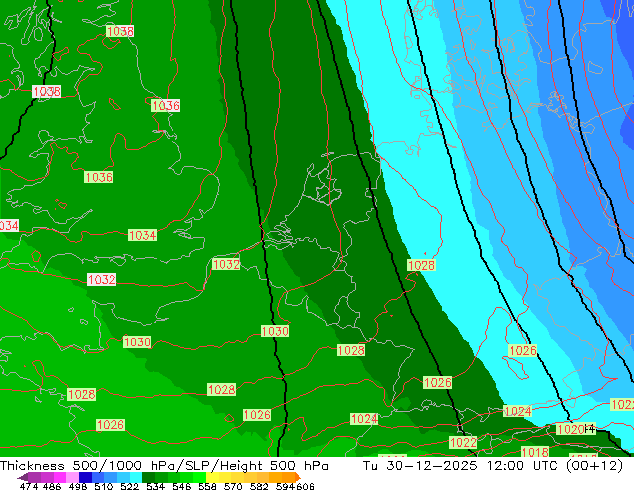
Task: Click the 1020 isobar label
Action: (570, 429)
